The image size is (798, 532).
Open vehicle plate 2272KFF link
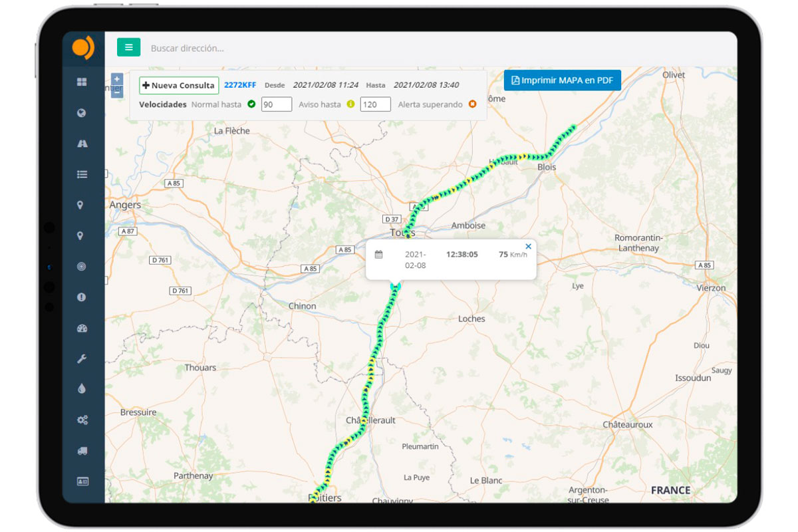coord(240,85)
